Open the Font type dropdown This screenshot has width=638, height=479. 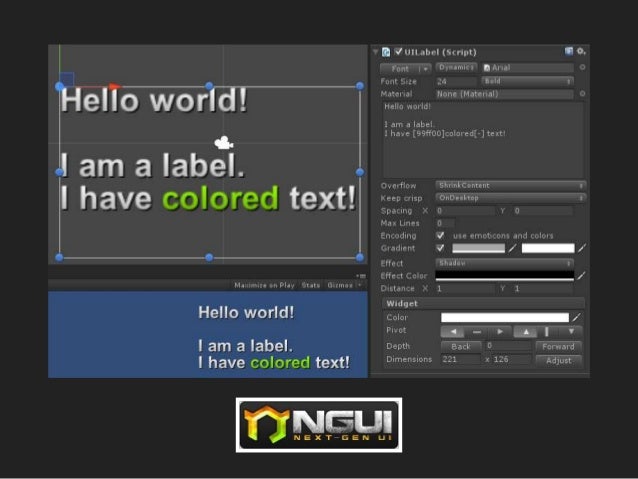405,69
